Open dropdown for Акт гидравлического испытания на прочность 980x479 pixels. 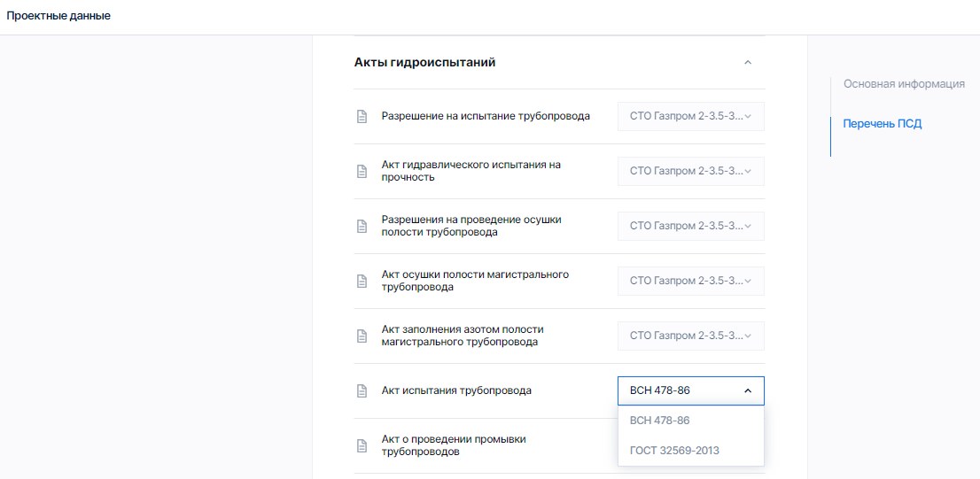point(690,171)
